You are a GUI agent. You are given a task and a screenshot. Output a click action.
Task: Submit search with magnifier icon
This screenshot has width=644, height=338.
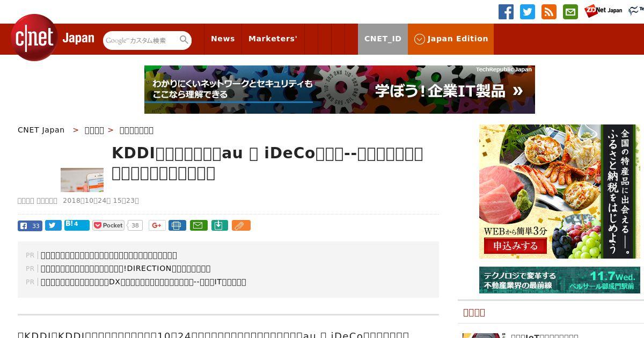[184, 40]
